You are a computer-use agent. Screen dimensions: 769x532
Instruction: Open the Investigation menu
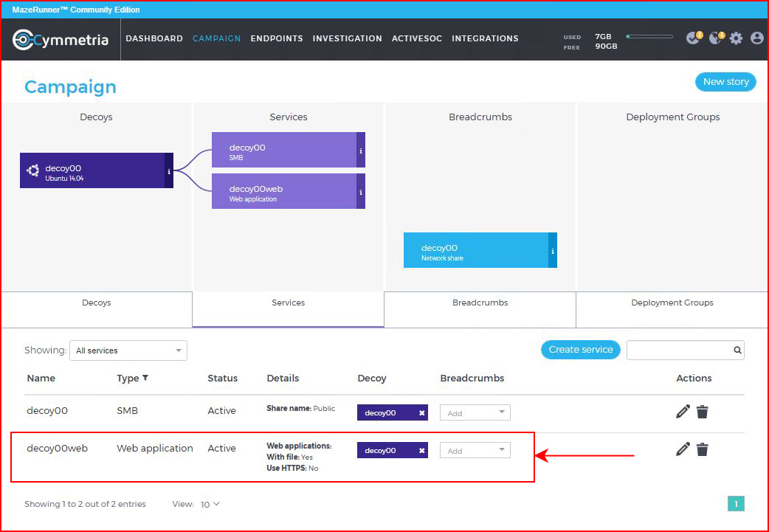coord(347,38)
